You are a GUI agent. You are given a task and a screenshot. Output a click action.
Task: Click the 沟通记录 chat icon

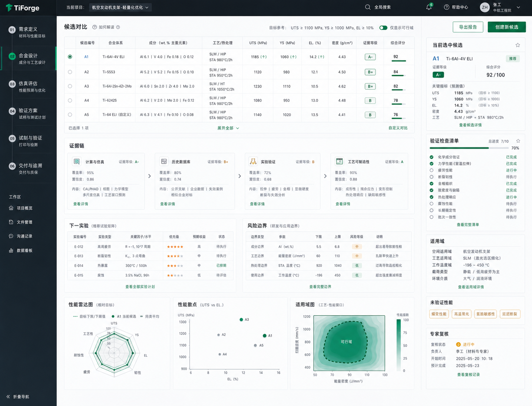[11, 236]
